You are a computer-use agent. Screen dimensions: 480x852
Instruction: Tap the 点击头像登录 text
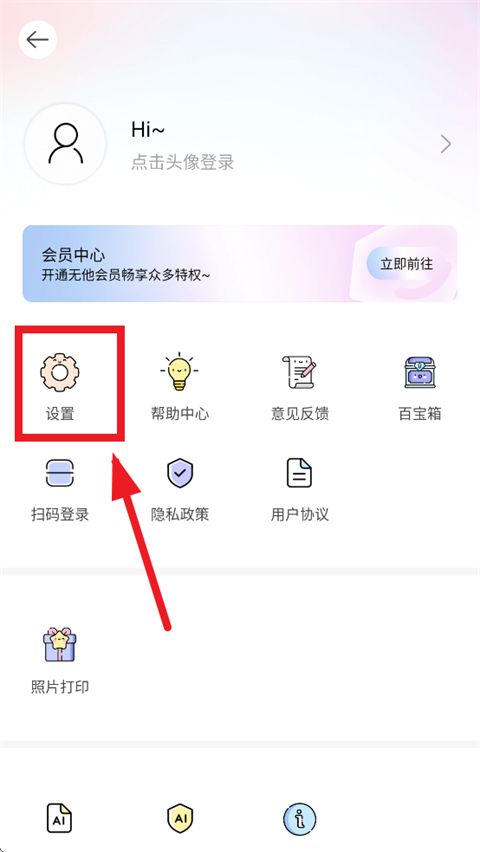click(183, 162)
